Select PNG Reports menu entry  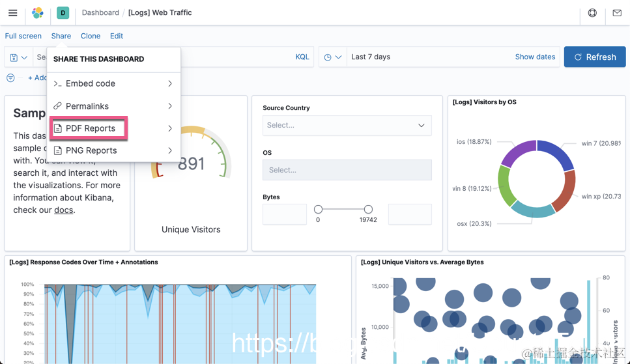point(113,150)
